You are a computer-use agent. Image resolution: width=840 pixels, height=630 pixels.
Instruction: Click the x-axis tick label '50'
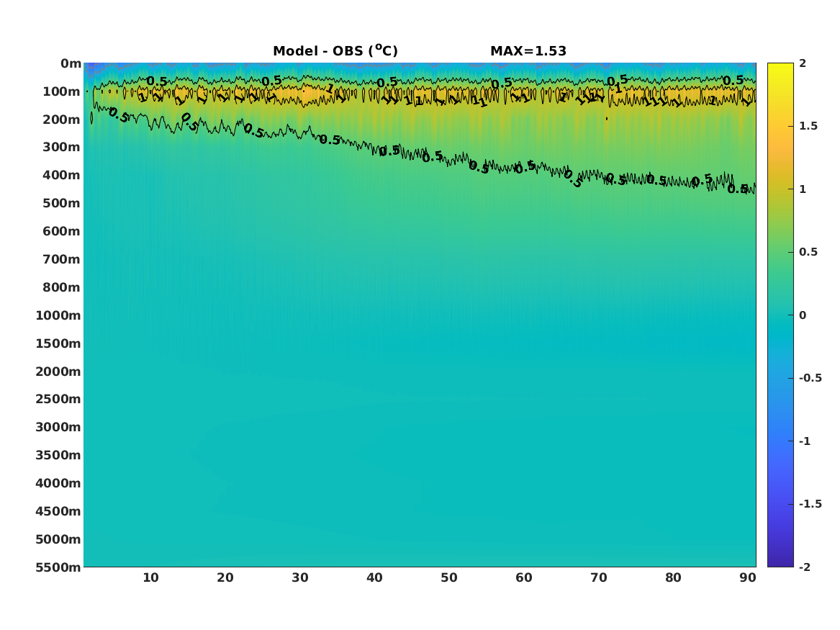point(449,577)
